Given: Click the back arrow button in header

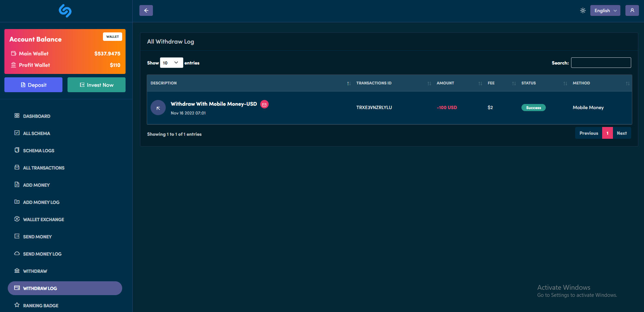Looking at the screenshot, I should point(146,10).
